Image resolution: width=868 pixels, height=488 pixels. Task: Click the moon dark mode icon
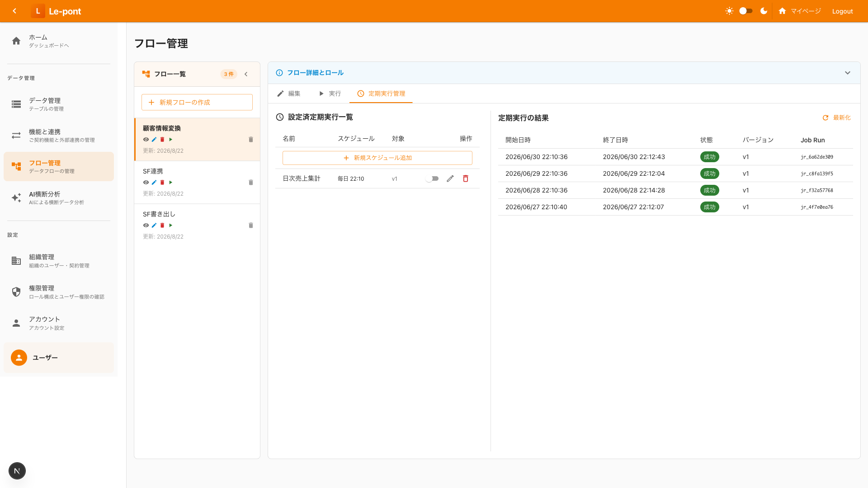point(764,11)
